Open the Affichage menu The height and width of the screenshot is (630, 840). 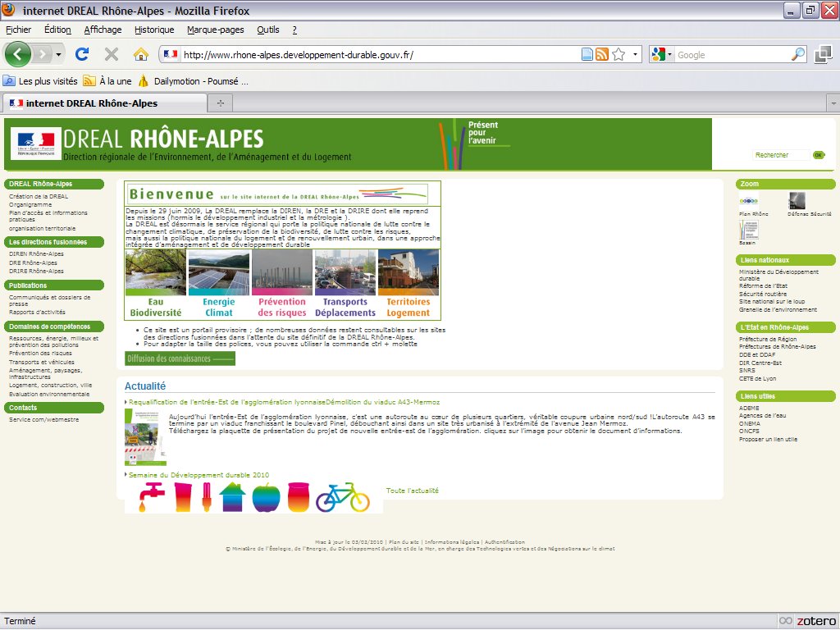(x=103, y=30)
